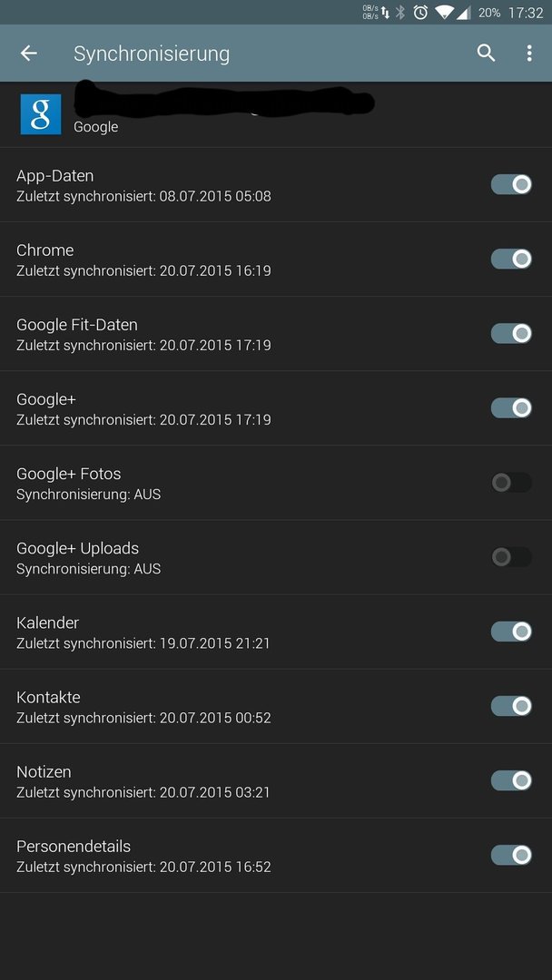
Task: Tap the data transfer arrows icon
Action: (386, 13)
